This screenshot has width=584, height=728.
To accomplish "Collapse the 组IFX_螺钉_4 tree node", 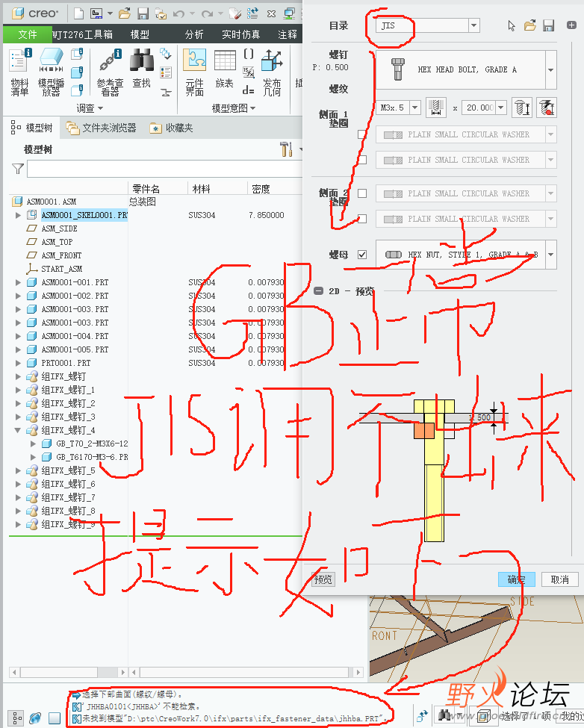I will [x=18, y=430].
